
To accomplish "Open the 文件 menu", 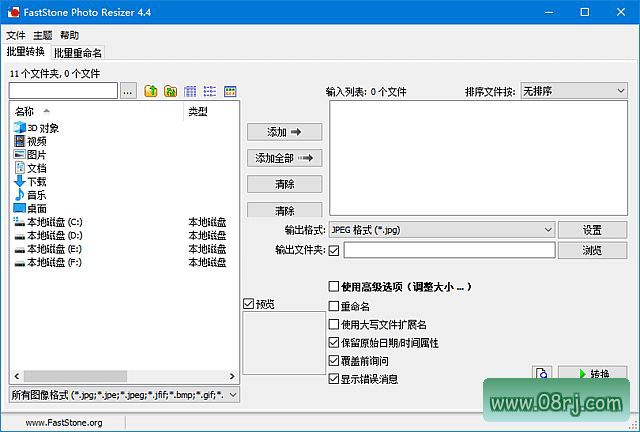I will (16, 36).
